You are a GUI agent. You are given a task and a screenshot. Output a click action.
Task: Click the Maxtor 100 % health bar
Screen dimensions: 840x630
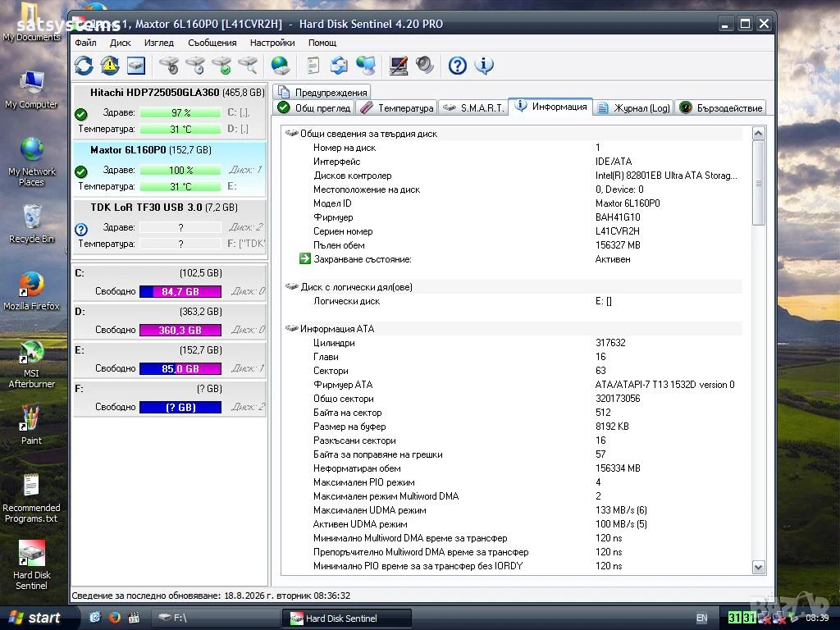coord(180,170)
